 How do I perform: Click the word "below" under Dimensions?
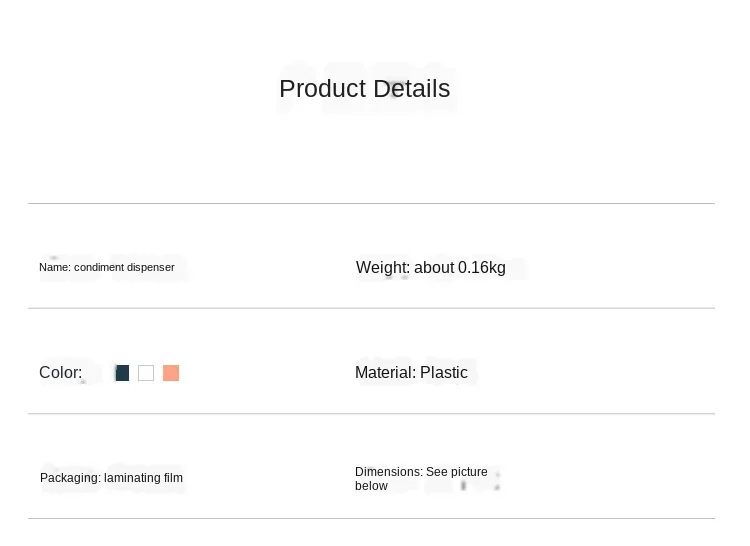[371, 486]
